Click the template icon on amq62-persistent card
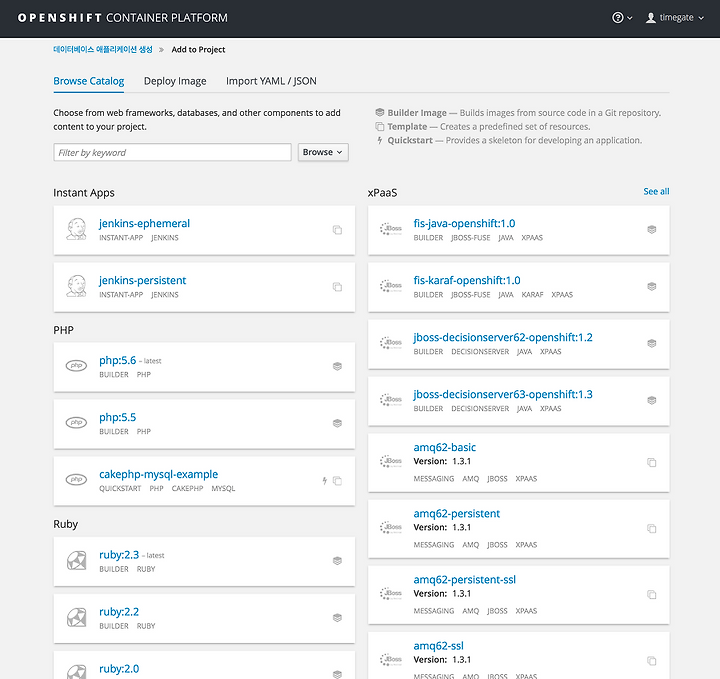Screen dimensions: 720x679 click(652, 528)
